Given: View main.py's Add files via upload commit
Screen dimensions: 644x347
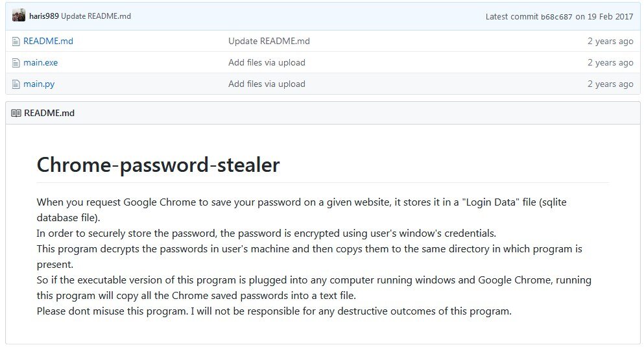Looking at the screenshot, I should pos(267,84).
